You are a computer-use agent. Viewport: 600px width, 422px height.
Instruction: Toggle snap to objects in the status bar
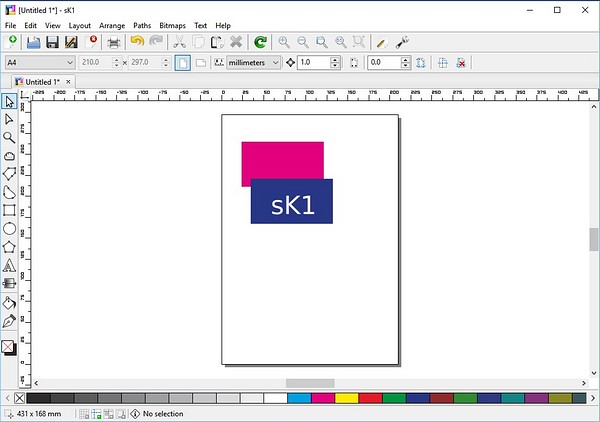(108, 414)
